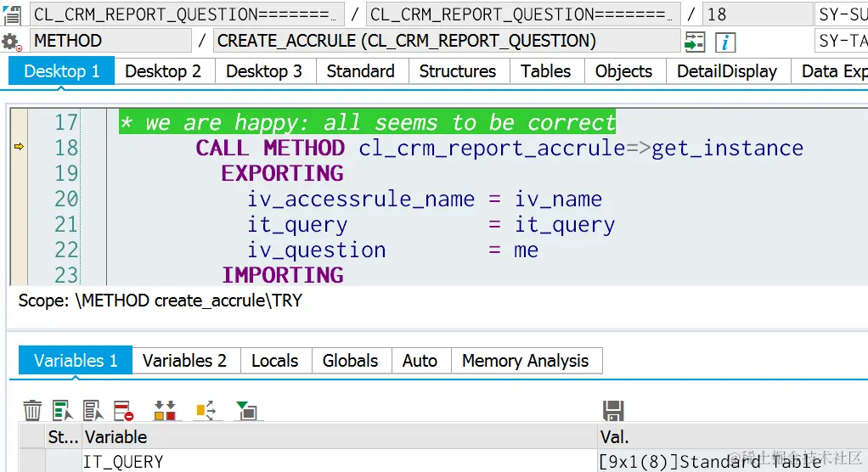Click the Scope: \METHOD create_accrule\TRY text
This screenshot has width=868, height=472.
click(x=161, y=301)
